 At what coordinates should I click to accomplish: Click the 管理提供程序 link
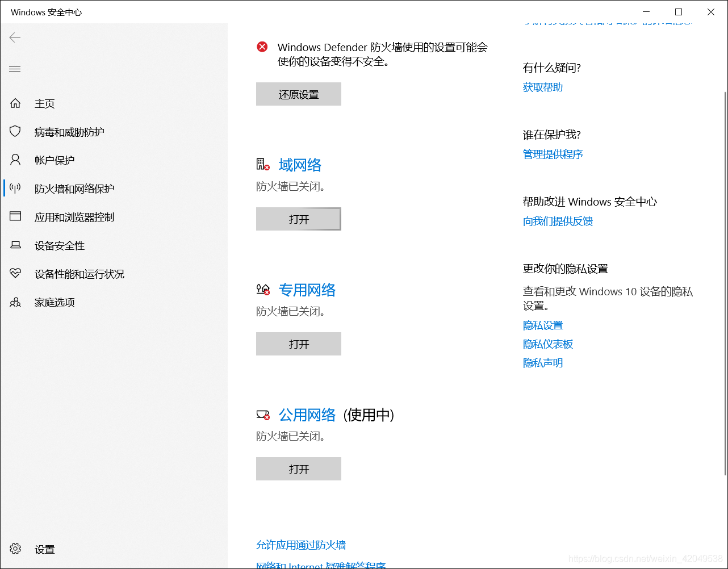[x=553, y=154]
